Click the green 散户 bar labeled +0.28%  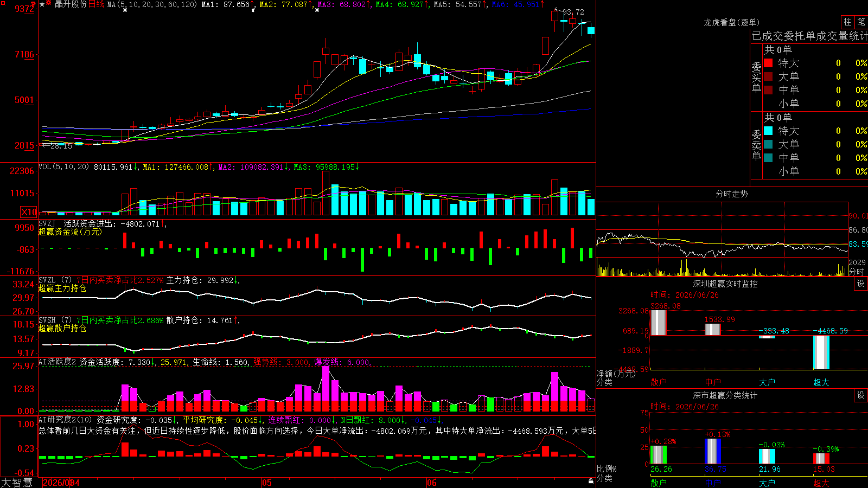coord(659,454)
